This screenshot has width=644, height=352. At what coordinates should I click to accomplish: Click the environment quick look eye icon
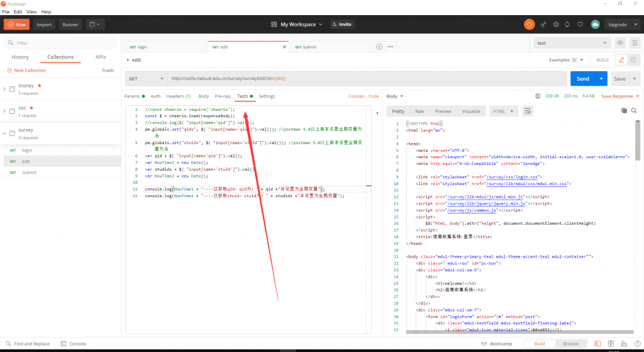pos(620,43)
